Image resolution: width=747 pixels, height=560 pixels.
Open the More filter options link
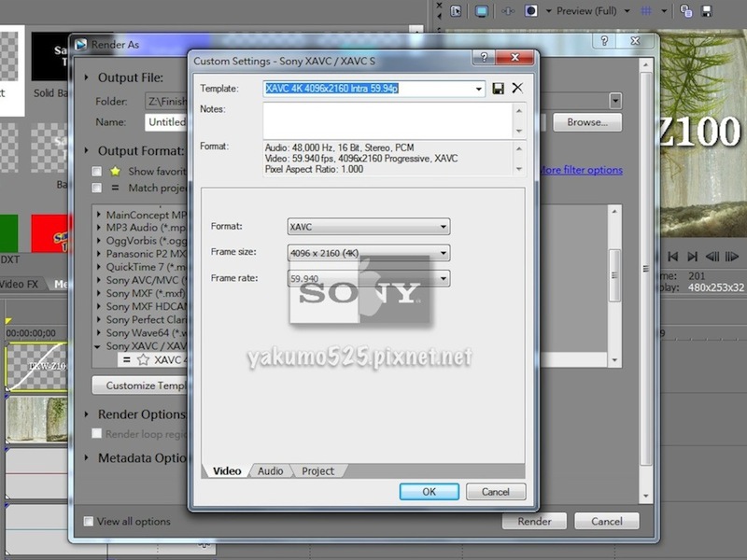581,170
